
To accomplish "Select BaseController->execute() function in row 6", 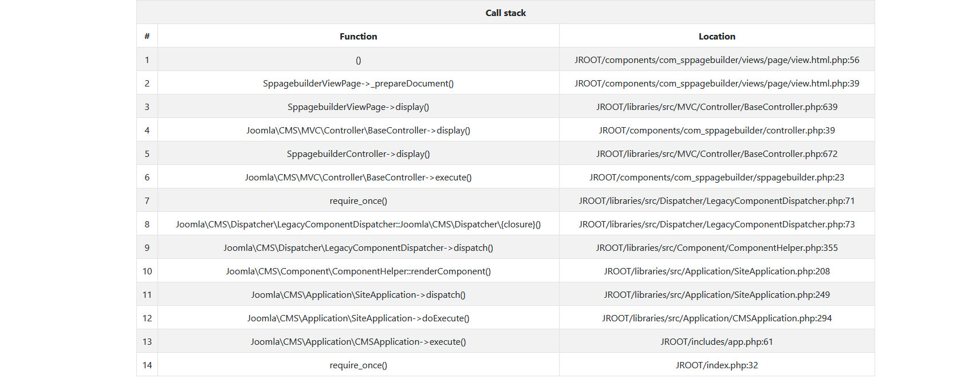I will click(x=358, y=178).
